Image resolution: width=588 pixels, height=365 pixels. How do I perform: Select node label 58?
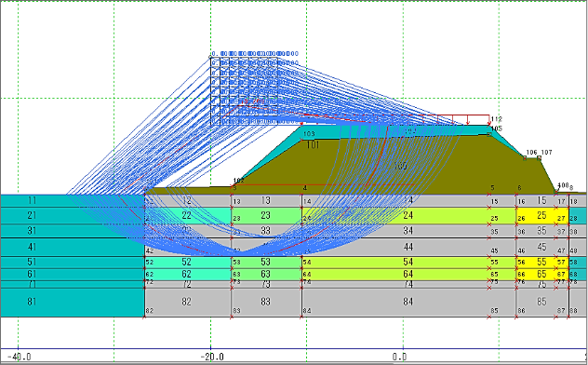click(574, 263)
